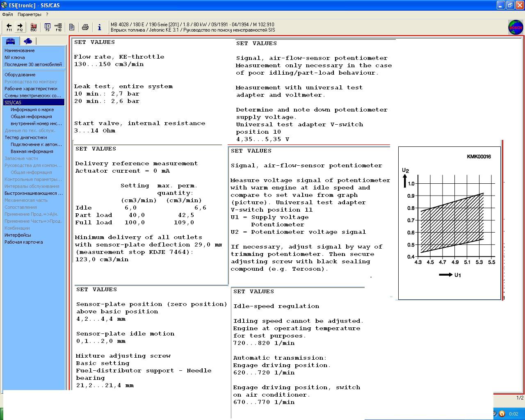Click the Bosch globe logo

[516, 27]
